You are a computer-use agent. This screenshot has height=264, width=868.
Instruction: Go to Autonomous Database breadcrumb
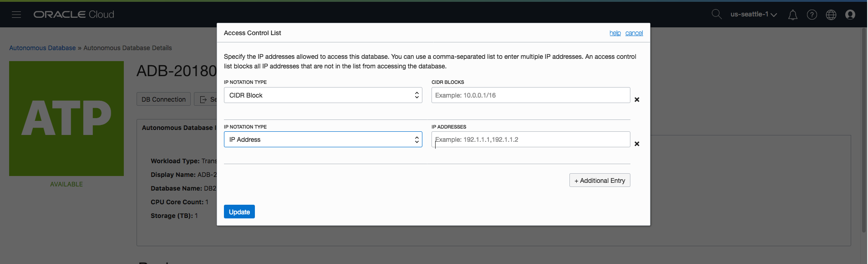pyautogui.click(x=42, y=48)
